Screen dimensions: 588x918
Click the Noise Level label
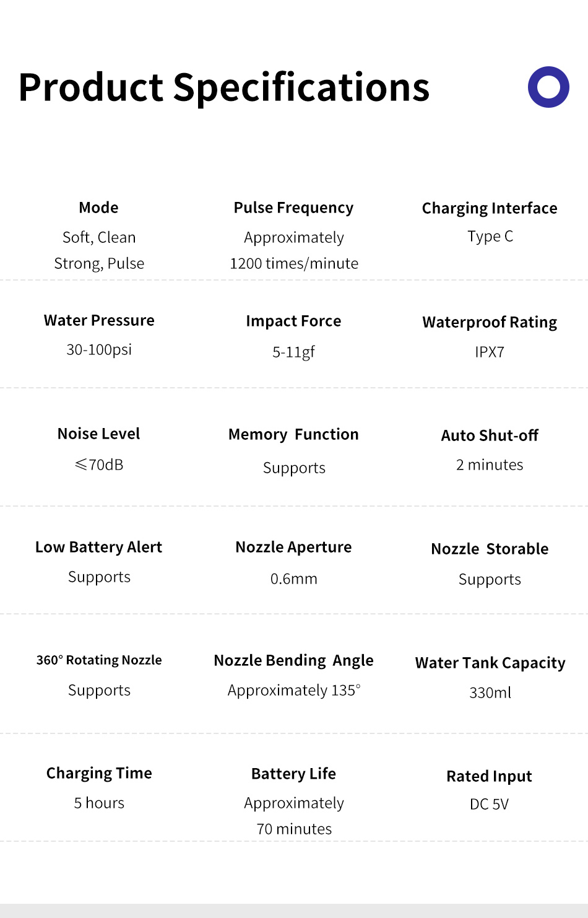98,434
